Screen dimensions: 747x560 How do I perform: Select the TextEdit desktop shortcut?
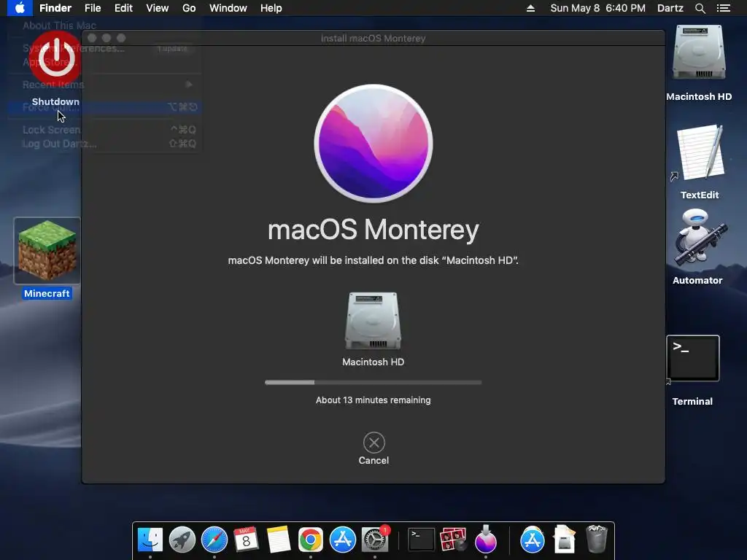click(x=700, y=152)
